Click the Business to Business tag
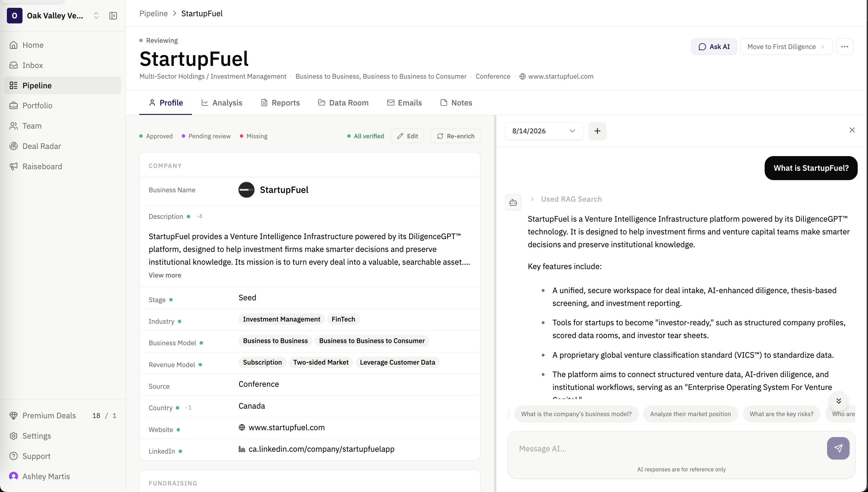The height and width of the screenshot is (492, 868). click(x=275, y=341)
